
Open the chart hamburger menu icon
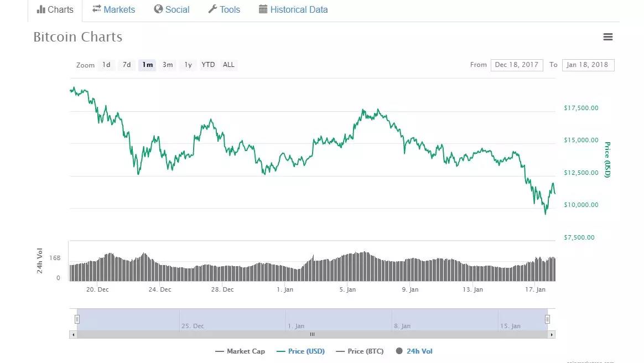coord(607,37)
